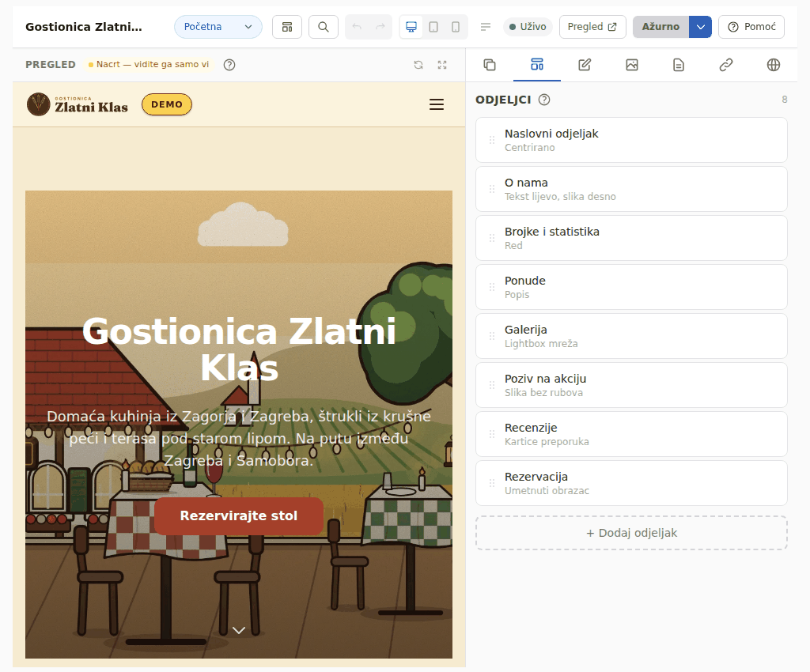
Task: Click the scroll-down chevron on hero image
Action: click(239, 630)
